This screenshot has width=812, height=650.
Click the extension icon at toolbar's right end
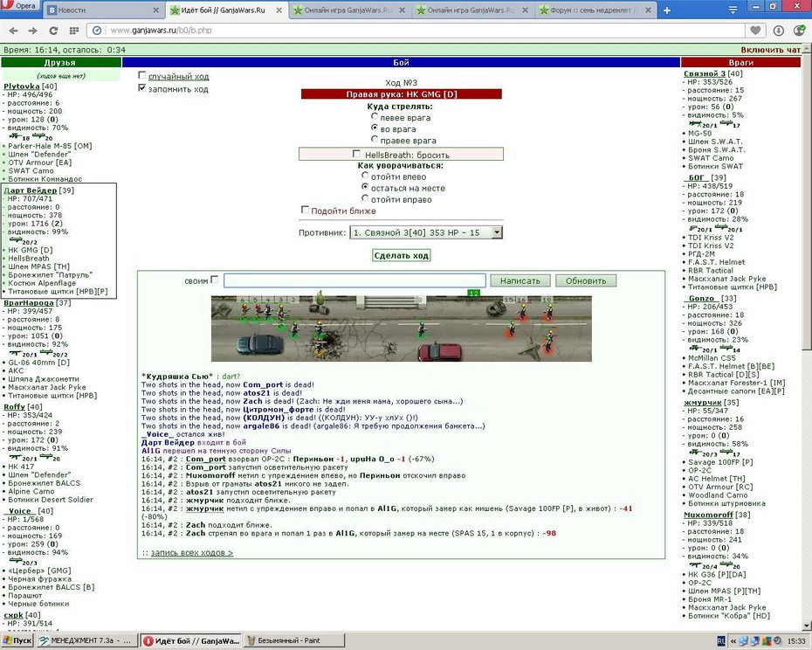pyautogui.click(x=800, y=31)
